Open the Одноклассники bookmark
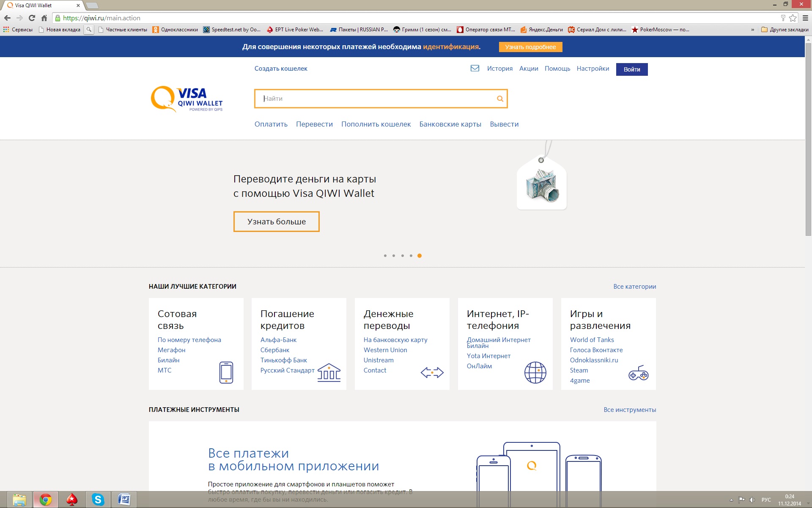812x508 pixels. click(x=175, y=30)
